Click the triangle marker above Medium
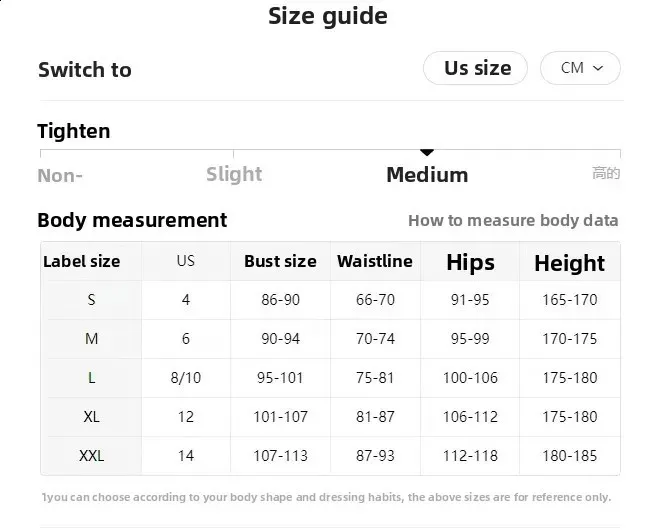This screenshot has height=531, width=659. (x=427, y=152)
